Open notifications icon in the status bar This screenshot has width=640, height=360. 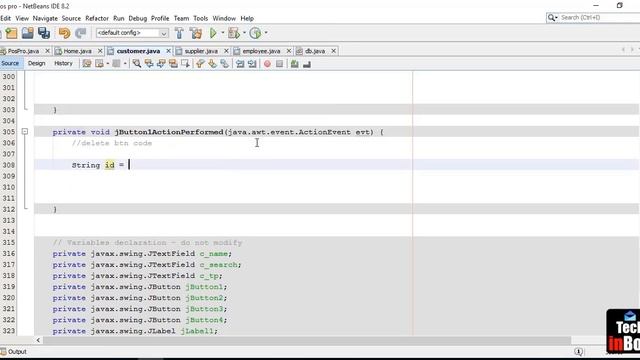578,351
